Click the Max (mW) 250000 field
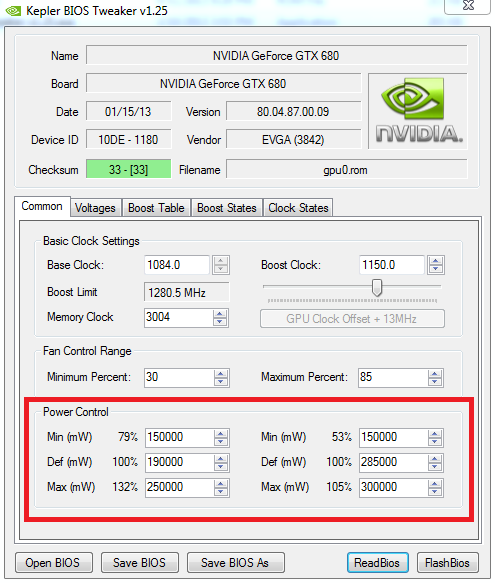Viewport: 495px width, 583px height. [x=180, y=487]
